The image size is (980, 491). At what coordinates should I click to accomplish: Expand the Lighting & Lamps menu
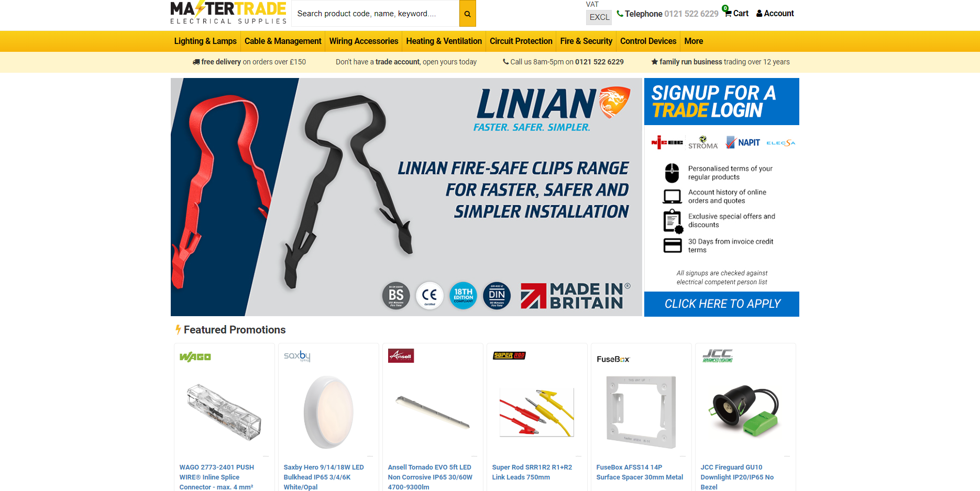click(x=205, y=41)
